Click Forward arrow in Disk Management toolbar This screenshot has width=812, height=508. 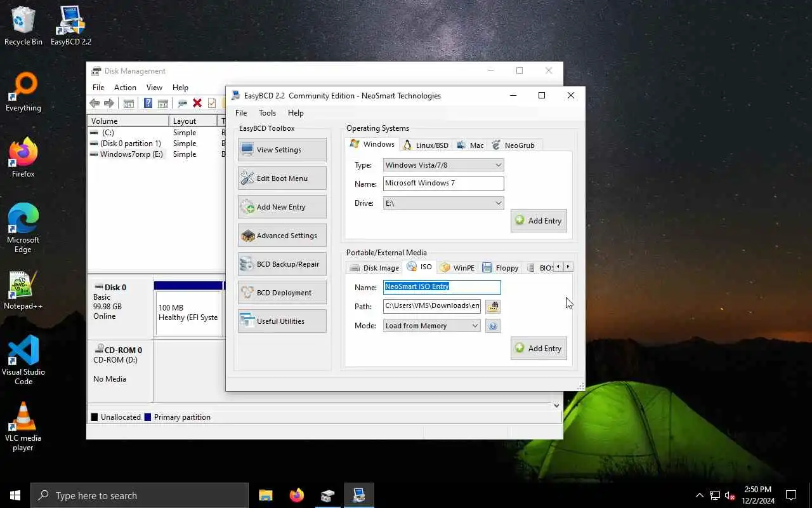pyautogui.click(x=109, y=104)
